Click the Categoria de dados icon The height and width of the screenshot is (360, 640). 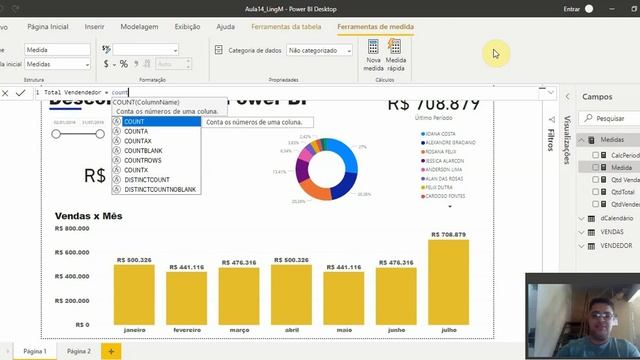(x=219, y=50)
